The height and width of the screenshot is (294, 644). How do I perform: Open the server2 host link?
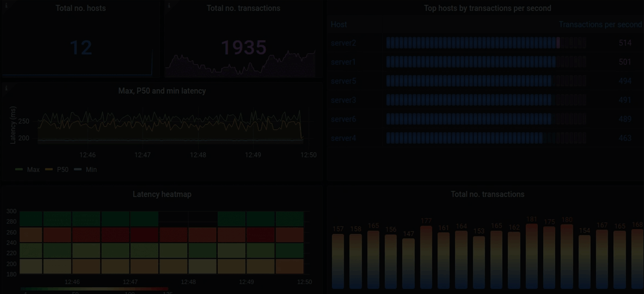pyautogui.click(x=343, y=43)
